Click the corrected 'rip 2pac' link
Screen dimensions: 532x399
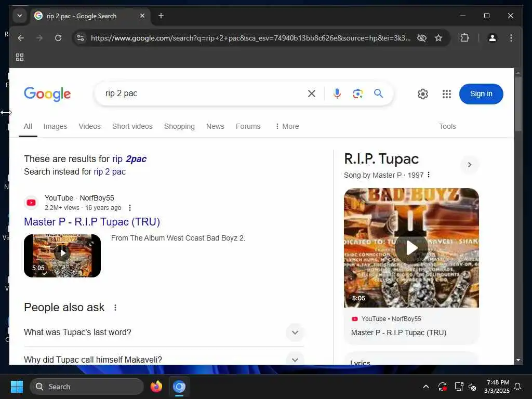click(129, 159)
